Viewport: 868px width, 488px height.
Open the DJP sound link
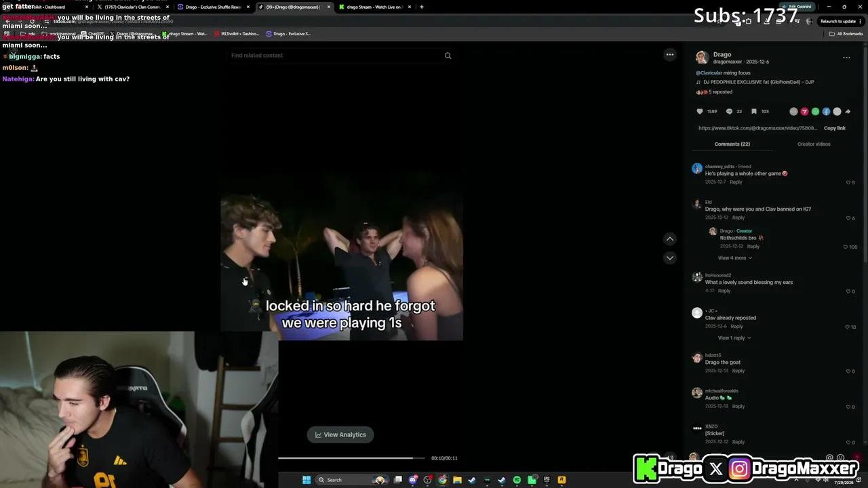coord(755,82)
